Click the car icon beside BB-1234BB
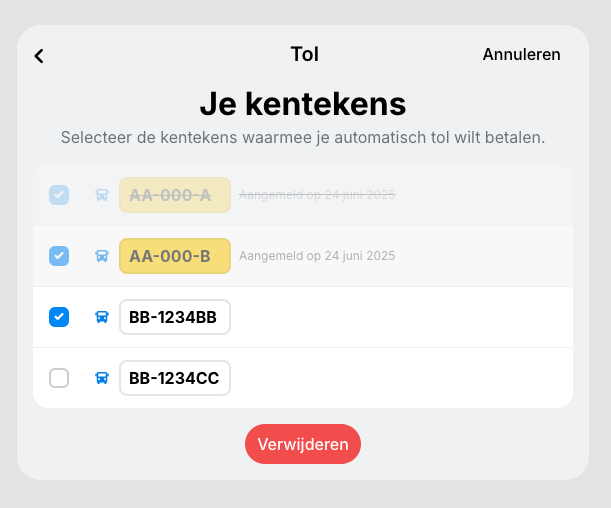The image size is (611, 508). tap(102, 317)
